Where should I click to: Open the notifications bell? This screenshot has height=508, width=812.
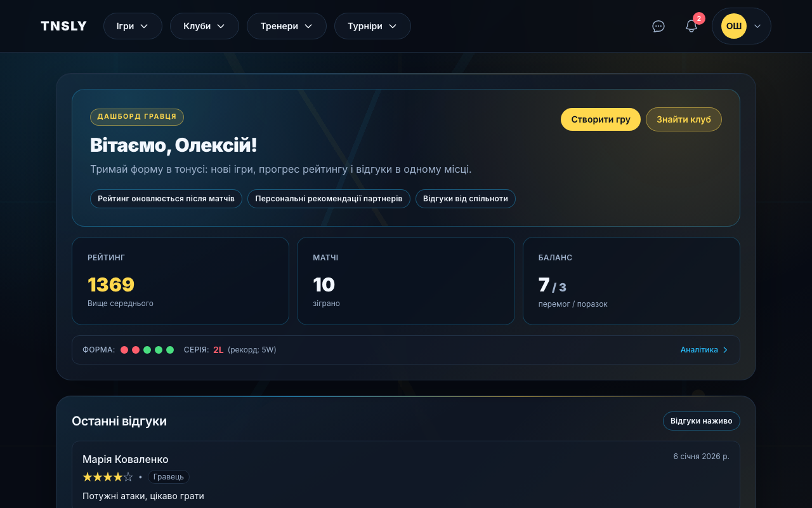point(691,26)
